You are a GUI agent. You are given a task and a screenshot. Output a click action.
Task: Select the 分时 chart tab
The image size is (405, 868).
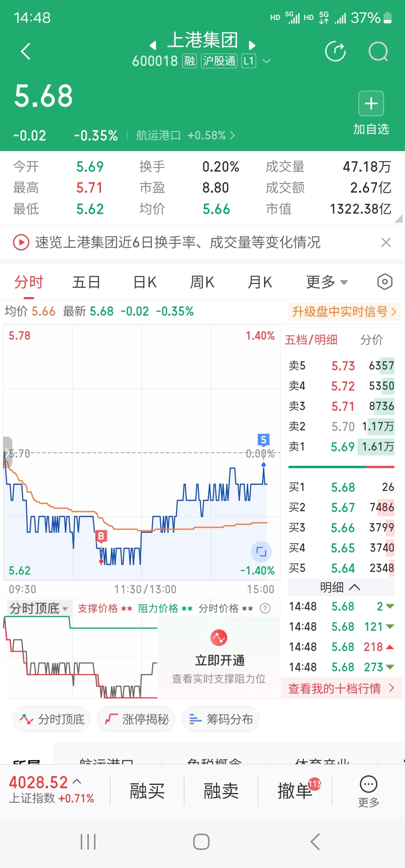pyautogui.click(x=29, y=282)
